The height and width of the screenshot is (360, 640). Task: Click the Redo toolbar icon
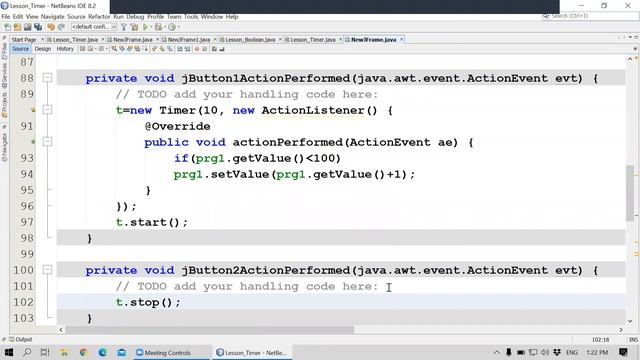[61, 27]
